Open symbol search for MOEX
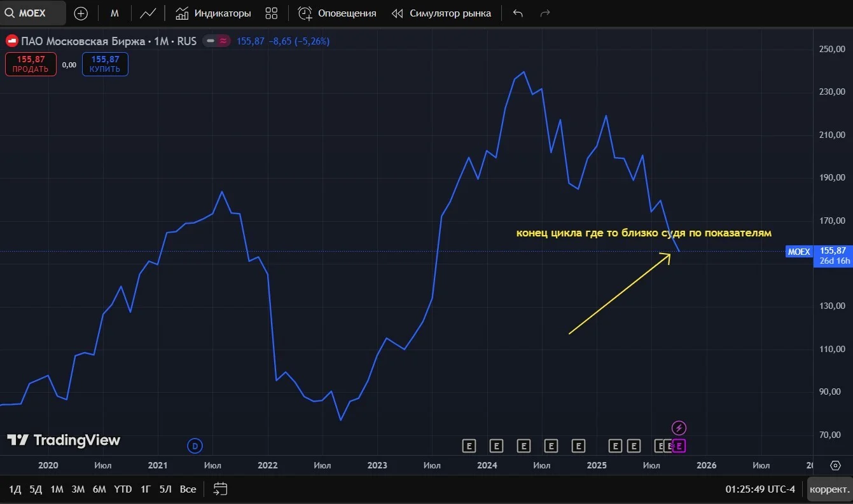 33,13
